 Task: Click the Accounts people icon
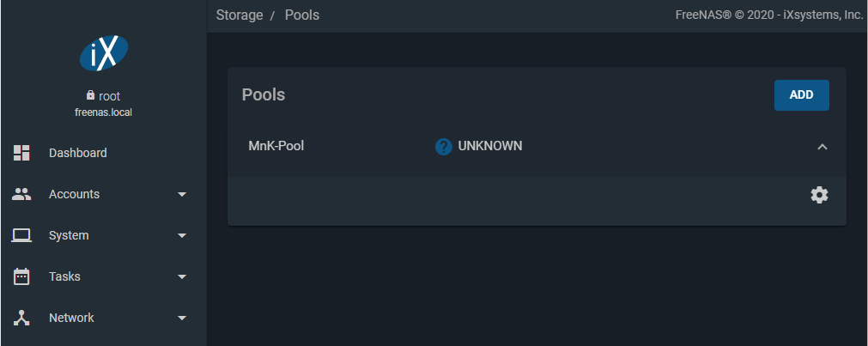pyautogui.click(x=21, y=194)
